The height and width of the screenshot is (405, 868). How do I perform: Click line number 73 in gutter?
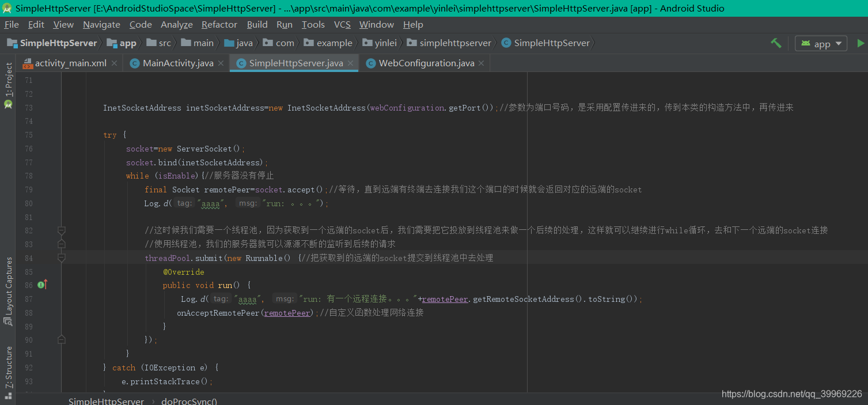pyautogui.click(x=29, y=108)
